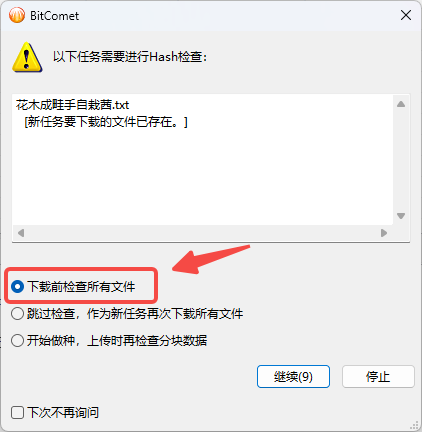Click the 停止 button

378,377
